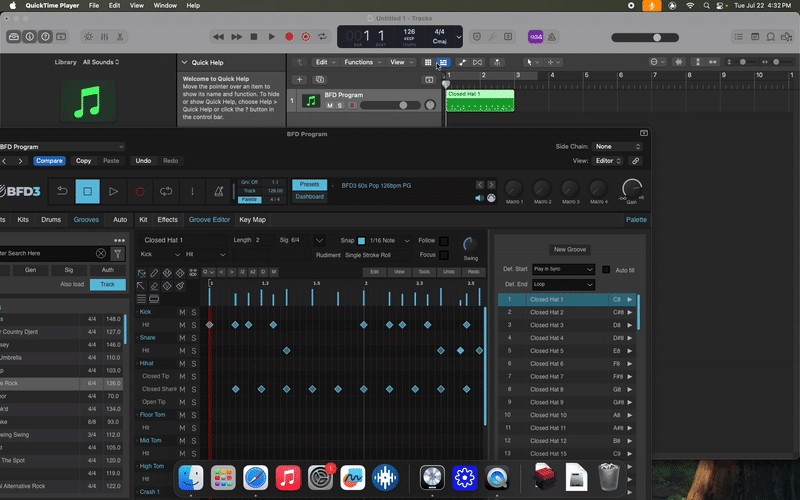
Task: Click the BFD3 stop button
Action: [88, 191]
